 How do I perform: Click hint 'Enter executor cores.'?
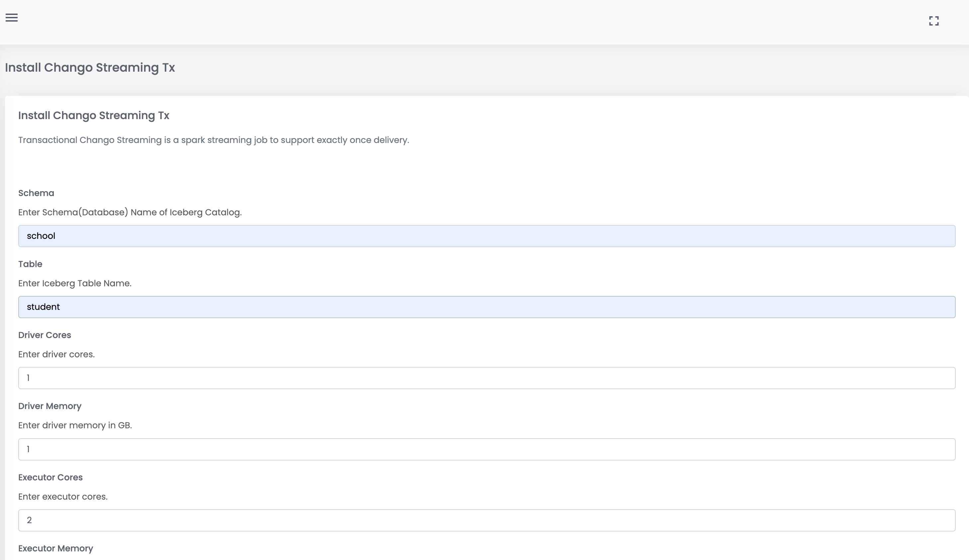pyautogui.click(x=63, y=497)
